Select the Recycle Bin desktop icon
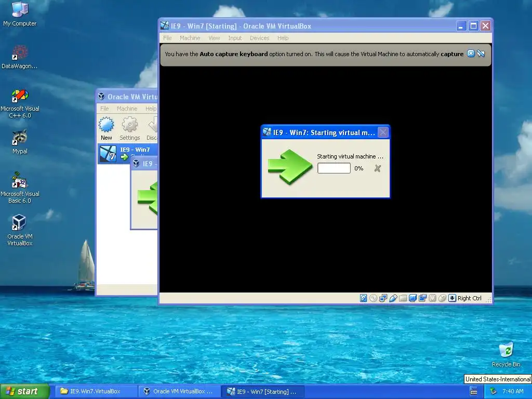 coord(506,354)
